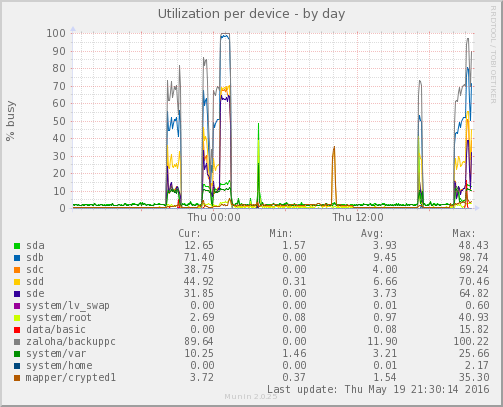Select the 'sde' legend label
503x407 pixels.
[x=35, y=294]
